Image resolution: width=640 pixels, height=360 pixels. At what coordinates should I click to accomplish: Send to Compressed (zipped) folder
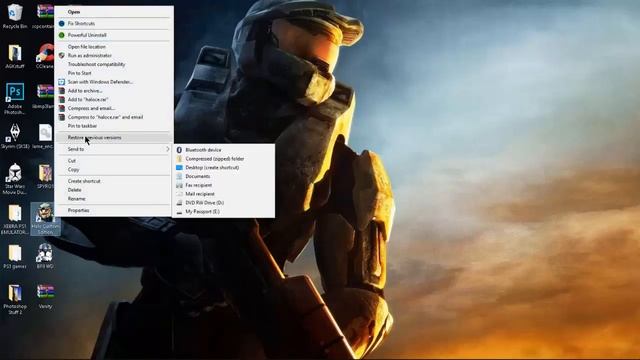coord(224,159)
